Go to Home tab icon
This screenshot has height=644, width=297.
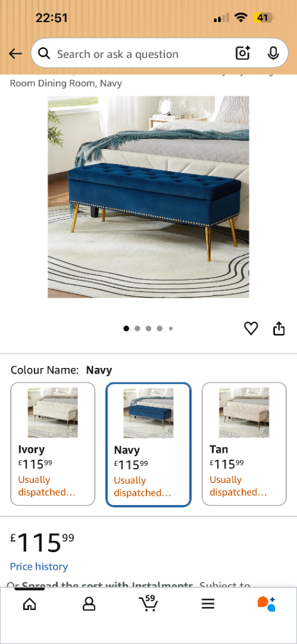coord(30,603)
